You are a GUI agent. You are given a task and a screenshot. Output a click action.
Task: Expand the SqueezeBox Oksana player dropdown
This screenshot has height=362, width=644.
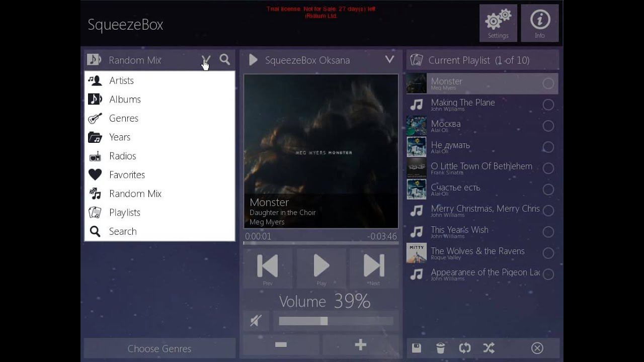coord(389,59)
